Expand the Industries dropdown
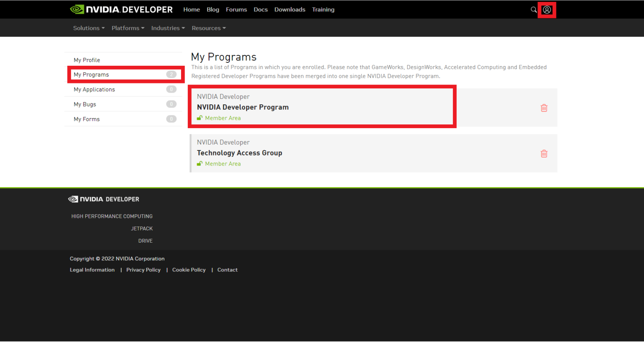 (x=168, y=28)
